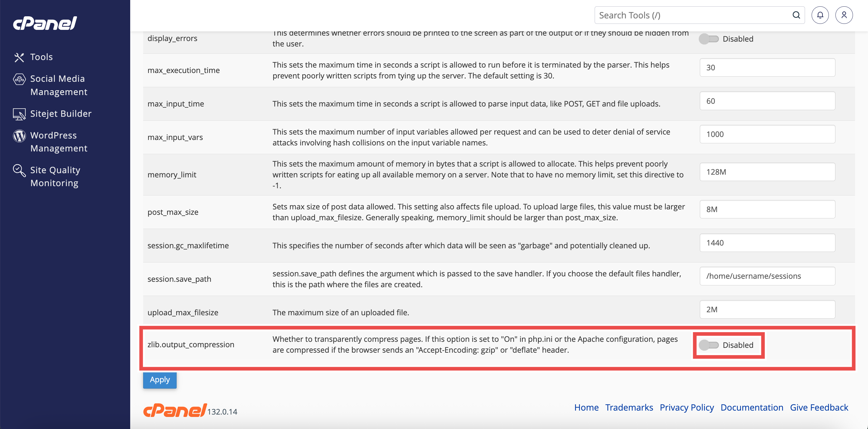Click the Apply button

(x=160, y=380)
